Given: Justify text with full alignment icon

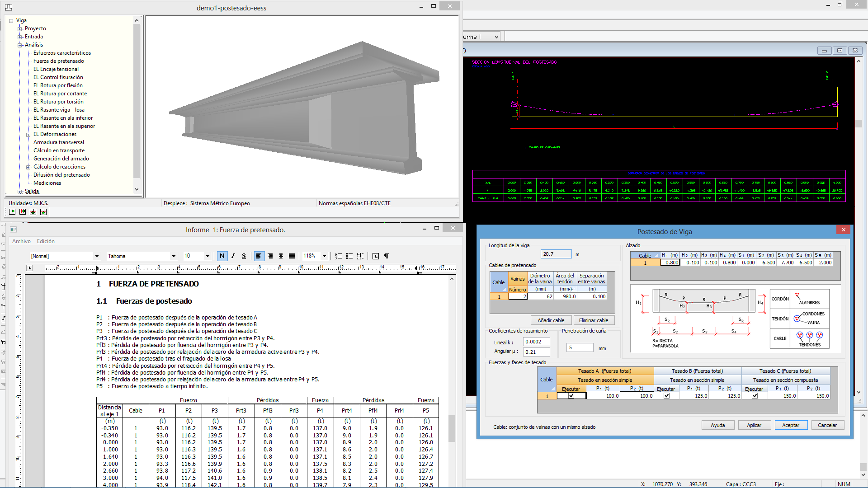Looking at the screenshot, I should (292, 256).
